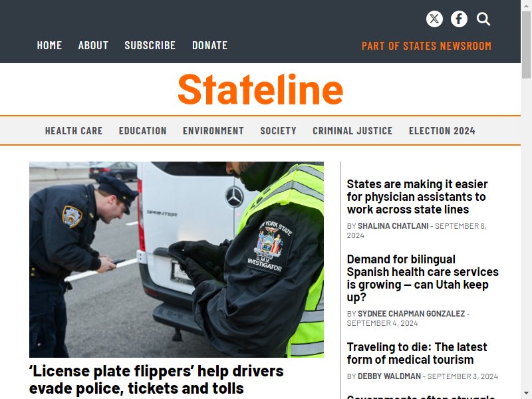
Task: Go to the Home menu item
Action: click(49, 45)
